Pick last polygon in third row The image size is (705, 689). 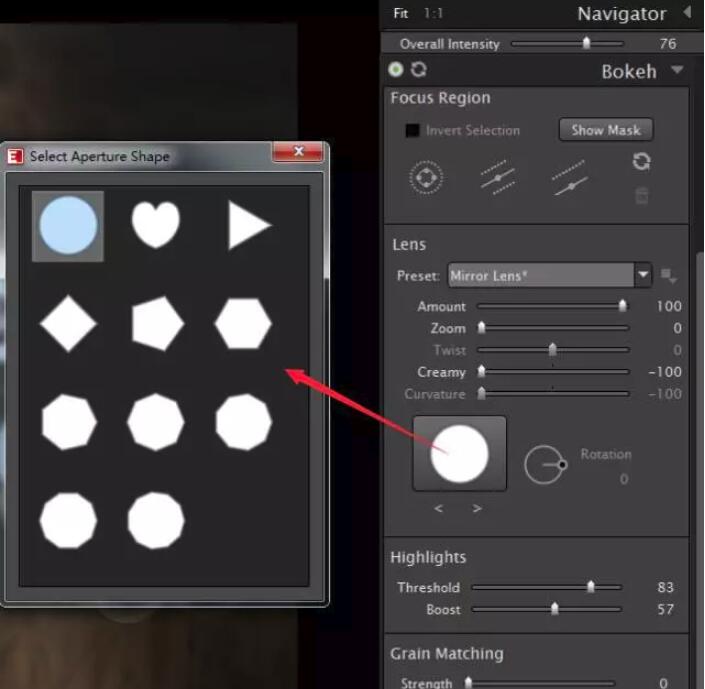243,422
